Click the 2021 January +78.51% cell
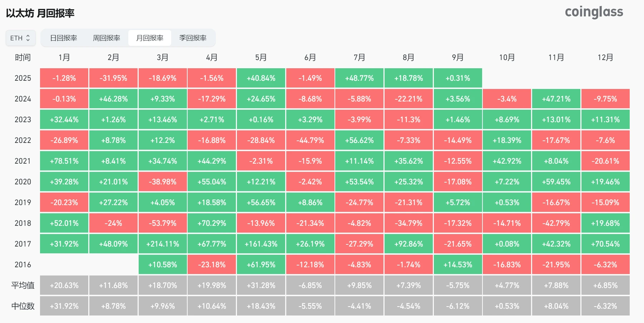 pyautogui.click(x=64, y=161)
